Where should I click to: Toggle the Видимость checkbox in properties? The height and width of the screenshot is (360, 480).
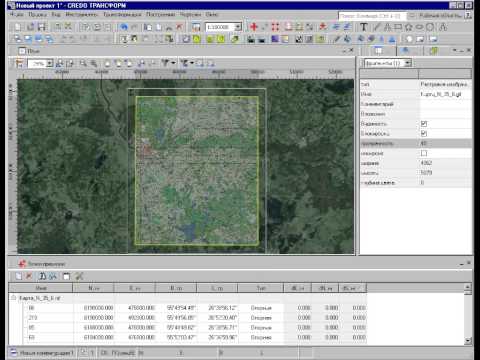click(x=424, y=124)
